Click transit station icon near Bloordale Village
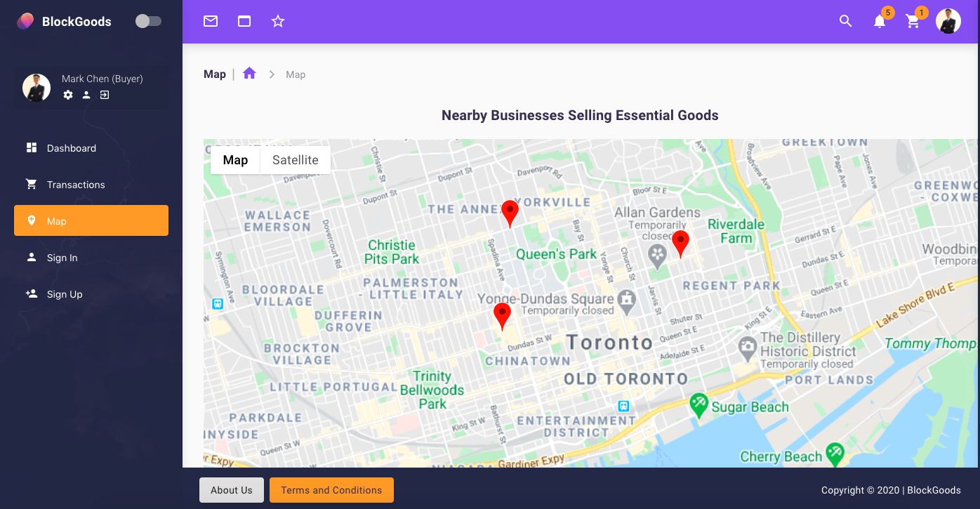 pyautogui.click(x=218, y=304)
